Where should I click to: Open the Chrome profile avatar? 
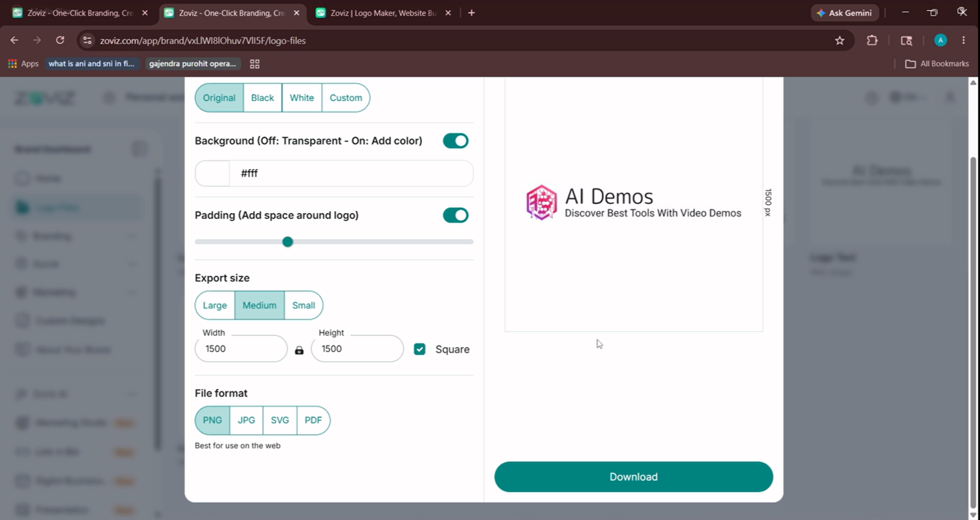click(941, 40)
